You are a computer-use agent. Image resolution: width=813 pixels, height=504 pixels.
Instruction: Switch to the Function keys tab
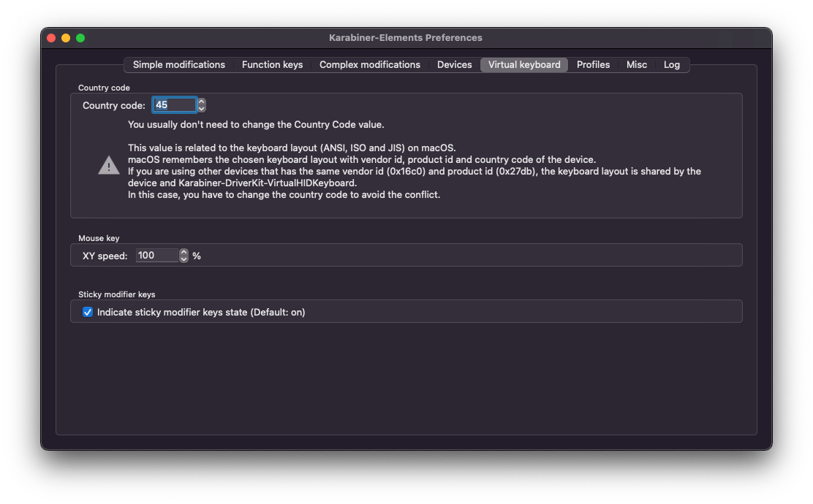[272, 65]
